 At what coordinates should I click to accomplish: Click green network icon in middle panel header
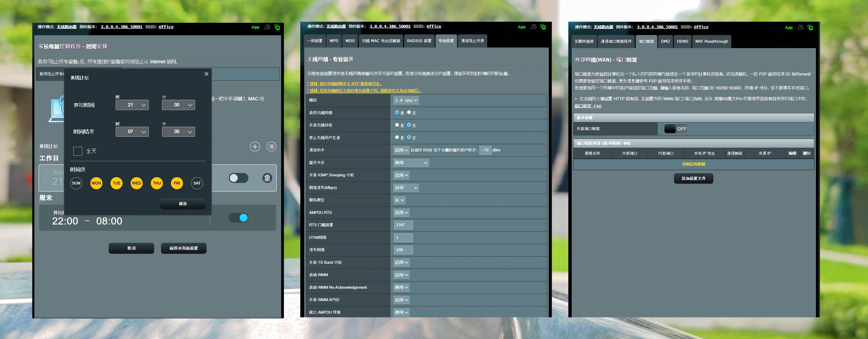[543, 27]
